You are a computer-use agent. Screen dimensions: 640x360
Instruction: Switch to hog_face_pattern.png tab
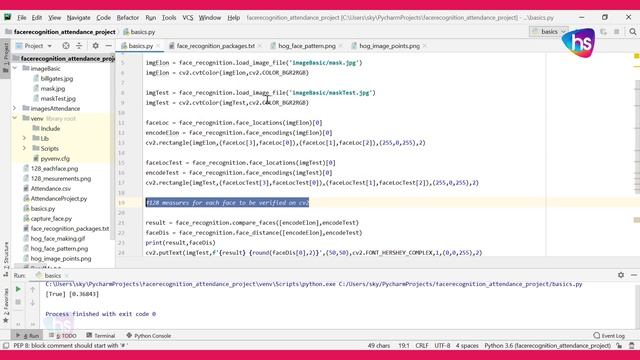pyautogui.click(x=307, y=46)
